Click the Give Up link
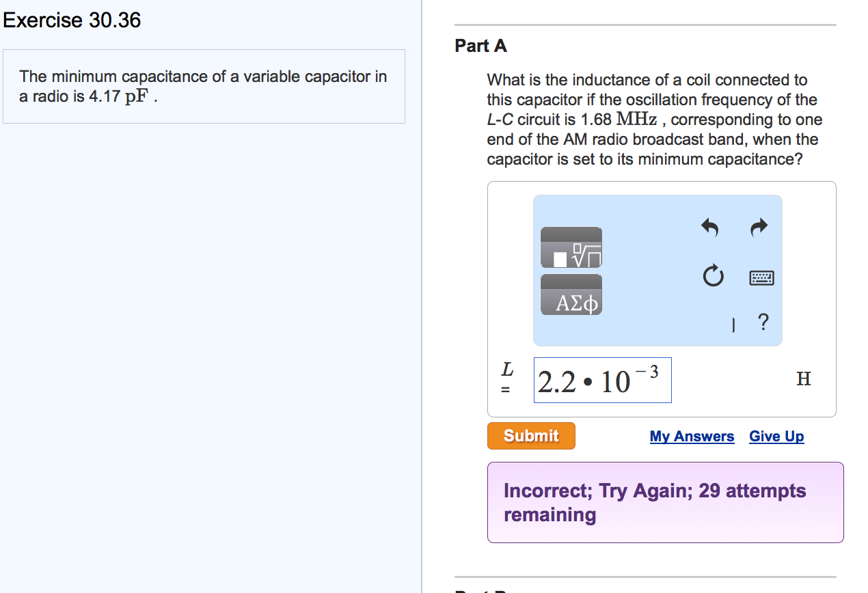This screenshot has width=868, height=593. [776, 436]
